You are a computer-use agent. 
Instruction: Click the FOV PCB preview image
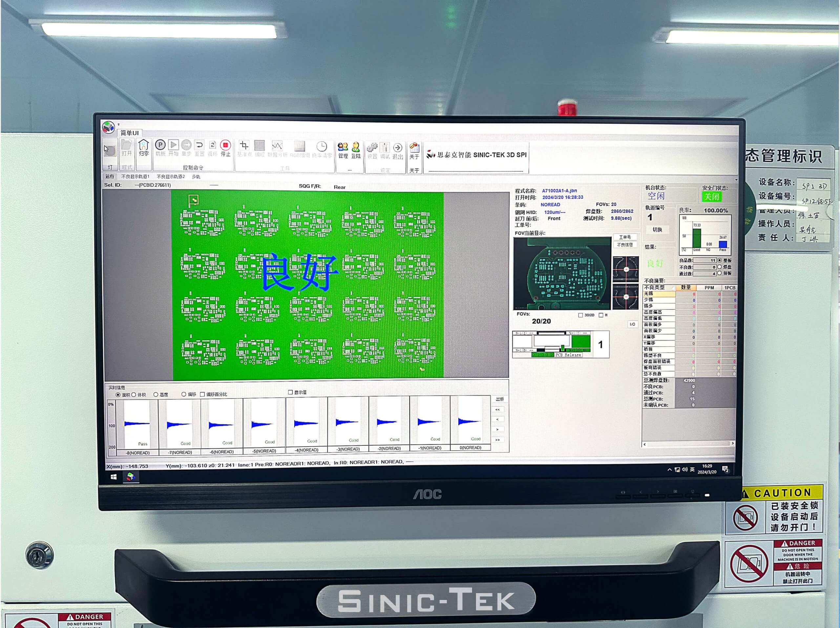562,273
